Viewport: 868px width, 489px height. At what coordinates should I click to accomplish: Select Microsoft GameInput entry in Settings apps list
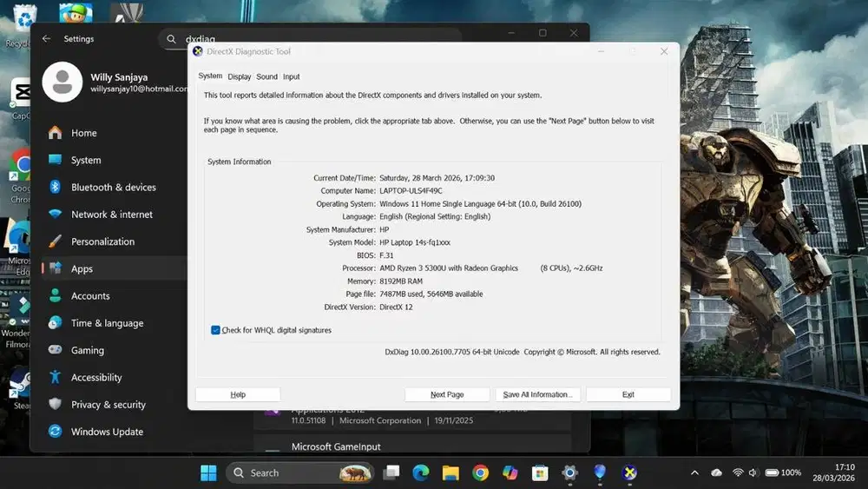point(412,446)
